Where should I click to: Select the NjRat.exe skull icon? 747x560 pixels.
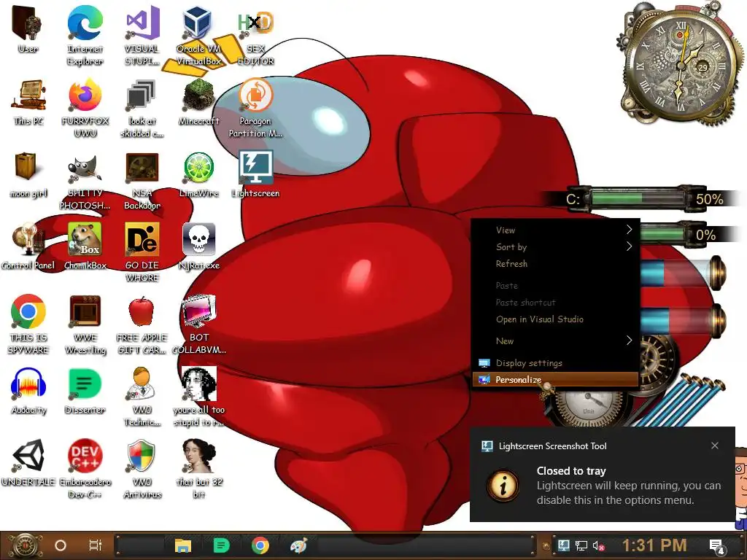(x=198, y=246)
